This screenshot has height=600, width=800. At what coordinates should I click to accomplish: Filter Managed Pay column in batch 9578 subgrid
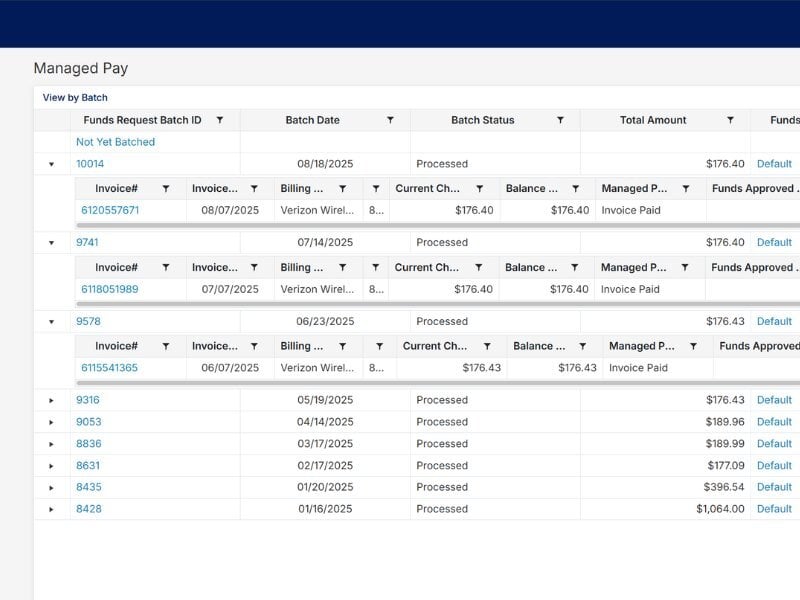tap(693, 346)
